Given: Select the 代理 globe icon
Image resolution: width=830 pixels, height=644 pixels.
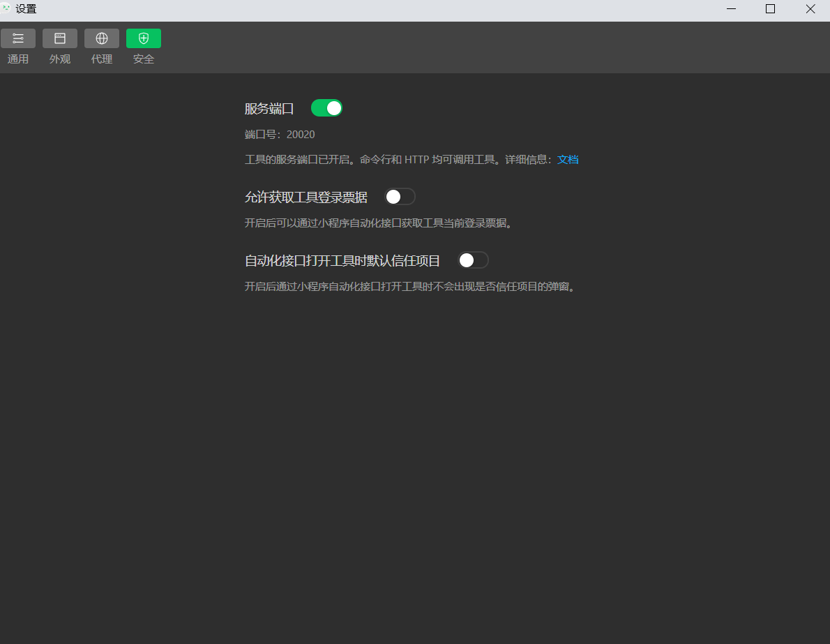Looking at the screenshot, I should coord(102,38).
